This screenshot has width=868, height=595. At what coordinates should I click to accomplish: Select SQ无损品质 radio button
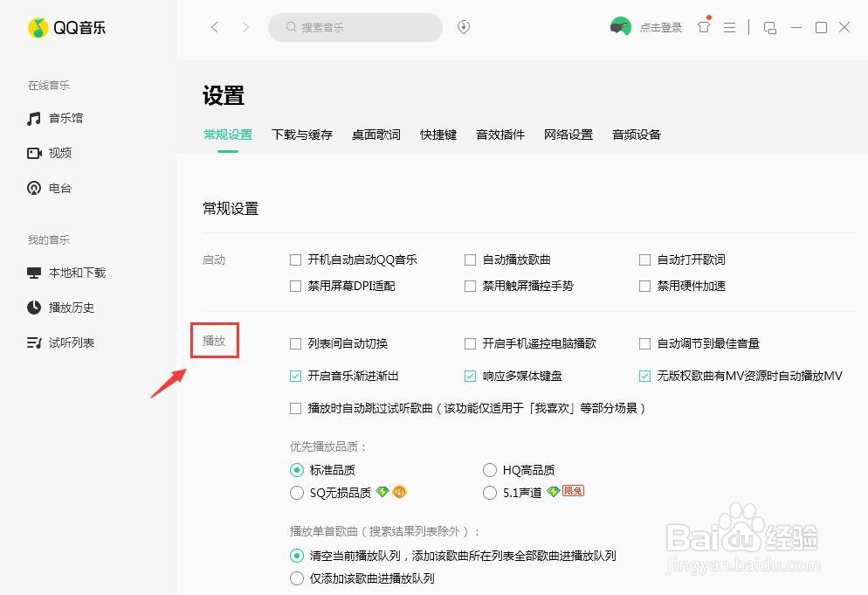297,493
